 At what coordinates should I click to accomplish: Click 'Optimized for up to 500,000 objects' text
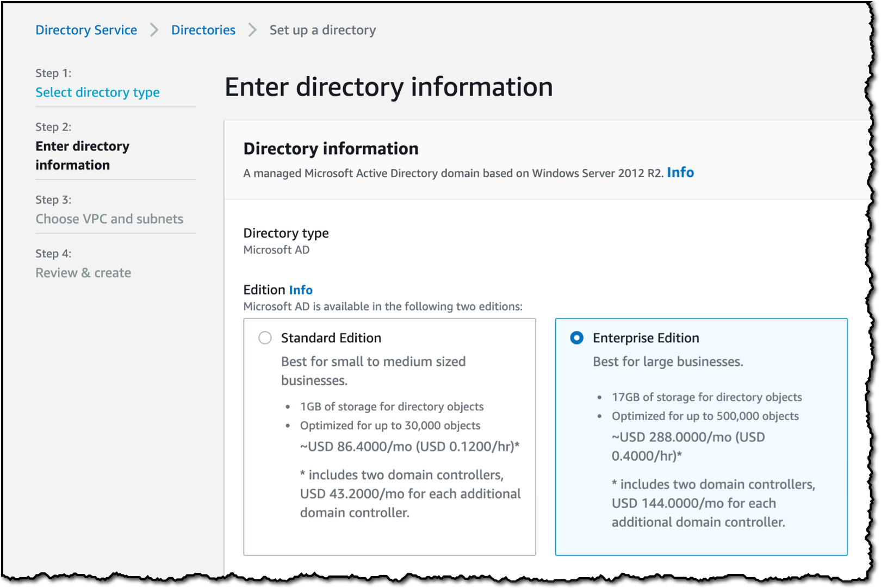coord(705,416)
